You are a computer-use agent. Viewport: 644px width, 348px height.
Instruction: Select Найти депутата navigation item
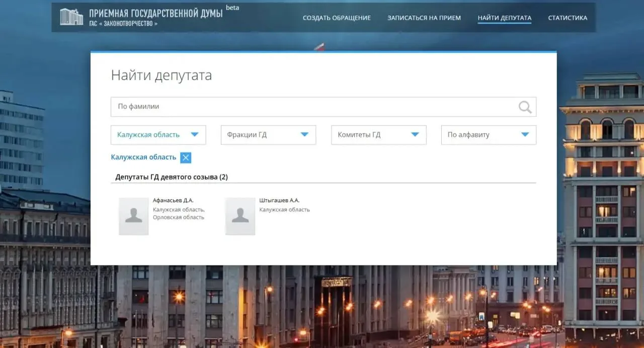coord(504,18)
